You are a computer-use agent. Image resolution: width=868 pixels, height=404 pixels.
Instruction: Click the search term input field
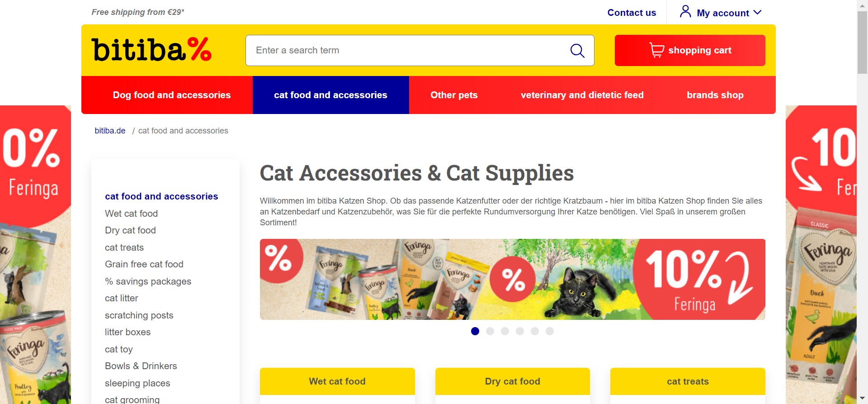click(407, 50)
